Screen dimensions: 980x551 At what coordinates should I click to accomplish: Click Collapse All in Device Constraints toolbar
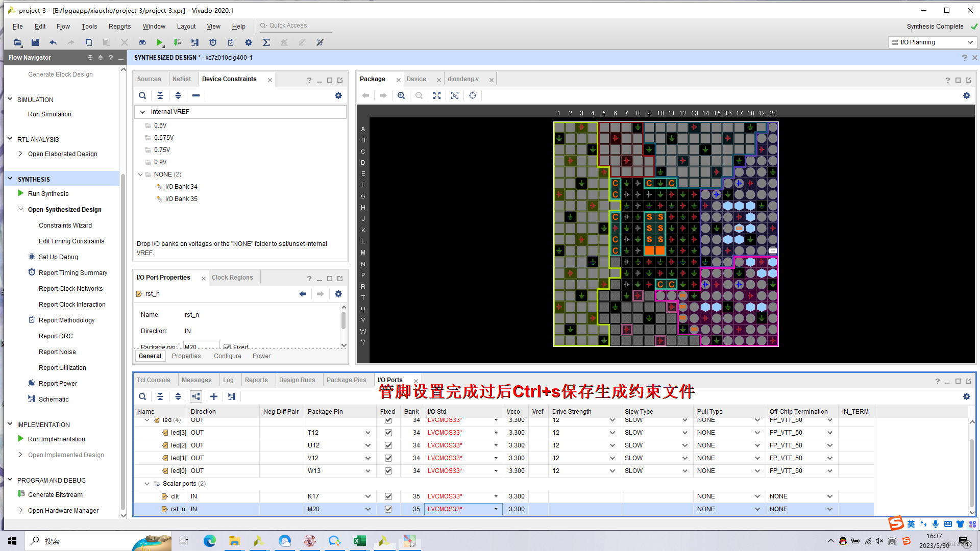coord(160,95)
